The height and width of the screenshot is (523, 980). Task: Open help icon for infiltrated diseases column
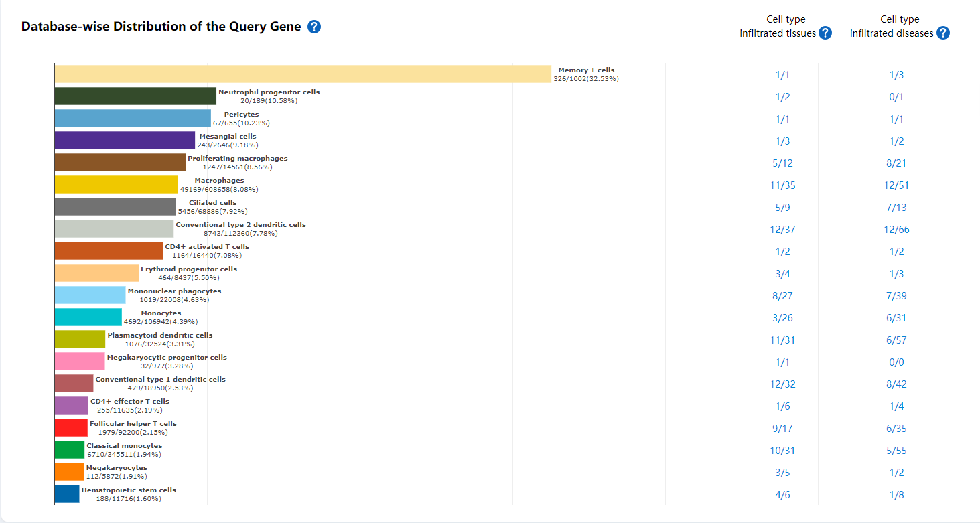(942, 33)
